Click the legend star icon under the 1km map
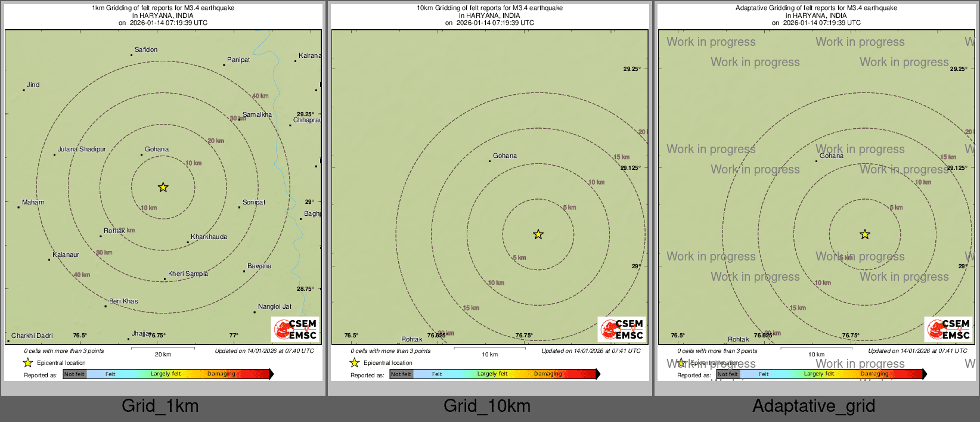 (x=27, y=362)
